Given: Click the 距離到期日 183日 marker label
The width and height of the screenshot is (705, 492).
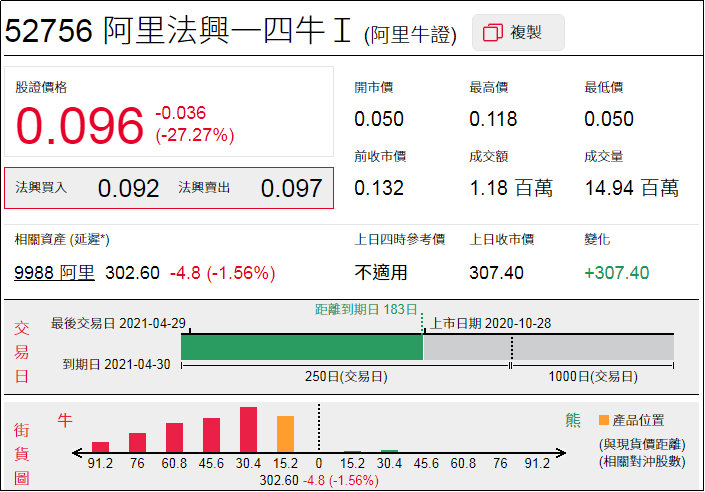Looking at the screenshot, I should pos(366,309).
